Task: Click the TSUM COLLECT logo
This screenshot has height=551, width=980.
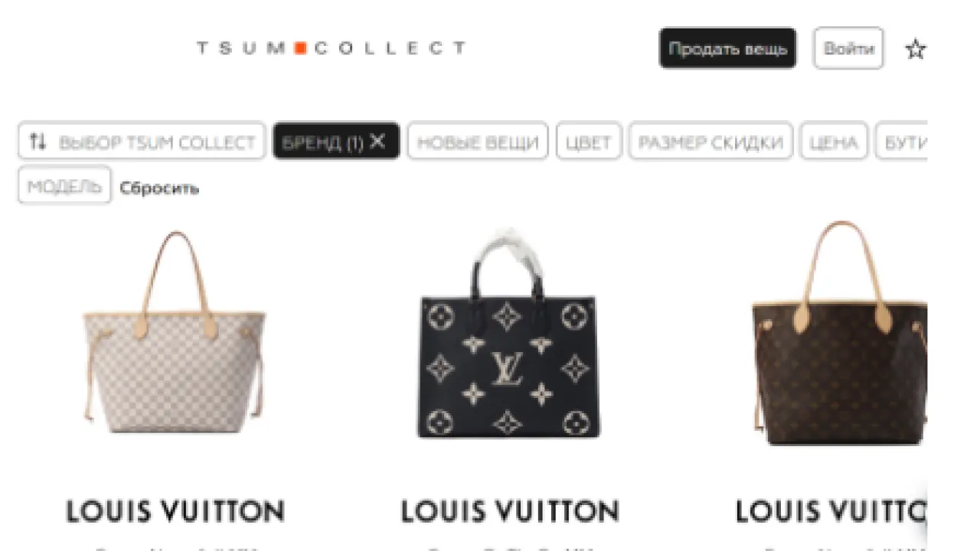Action: 331,48
